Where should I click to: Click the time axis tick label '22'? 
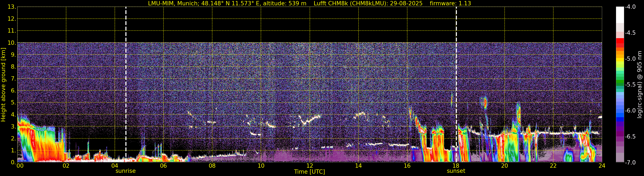pyautogui.click(x=553, y=166)
